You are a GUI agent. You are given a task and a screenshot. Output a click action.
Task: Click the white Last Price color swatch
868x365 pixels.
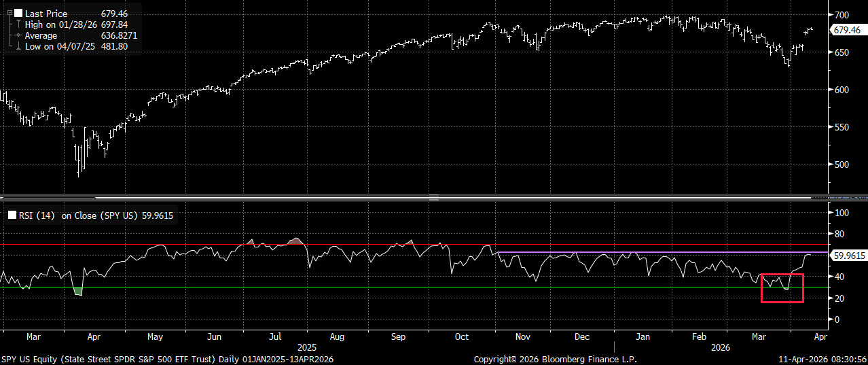(18, 13)
